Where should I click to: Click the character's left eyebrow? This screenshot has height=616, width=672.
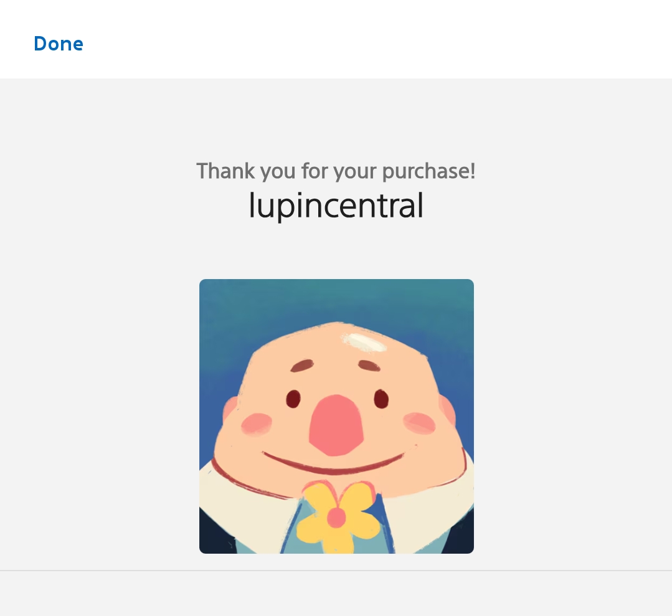pyautogui.click(x=303, y=366)
